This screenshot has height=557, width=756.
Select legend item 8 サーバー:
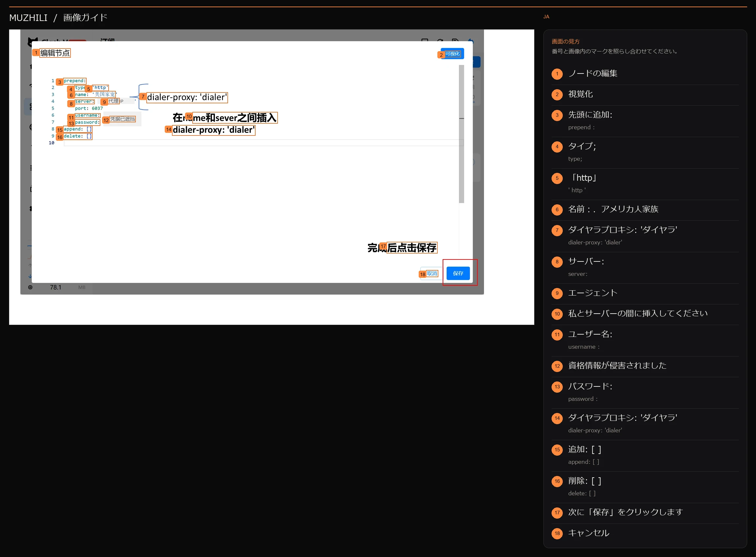(x=645, y=268)
